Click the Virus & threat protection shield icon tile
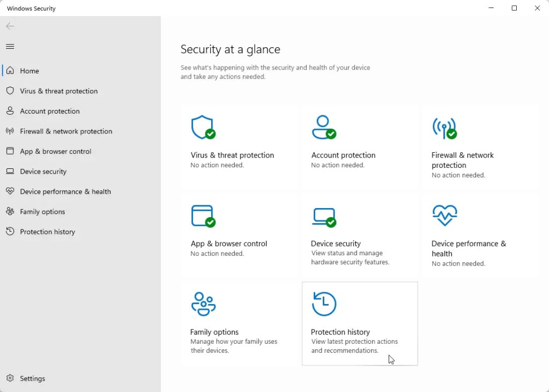Screen dimensions: 549x392 [203, 128]
